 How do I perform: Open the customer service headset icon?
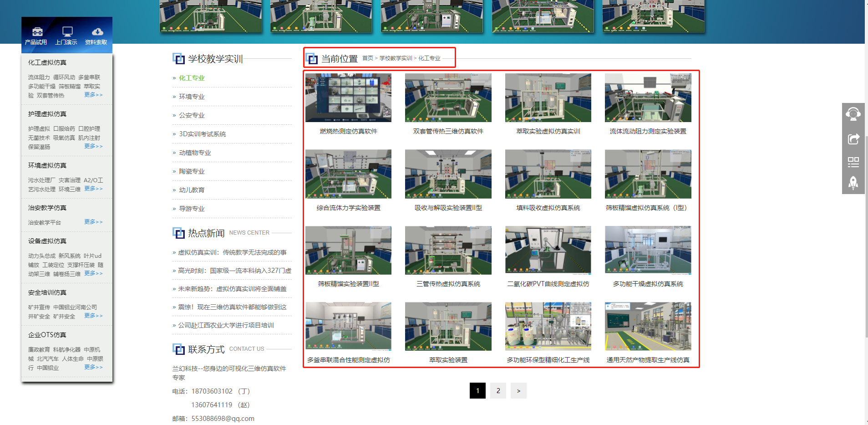(x=853, y=114)
